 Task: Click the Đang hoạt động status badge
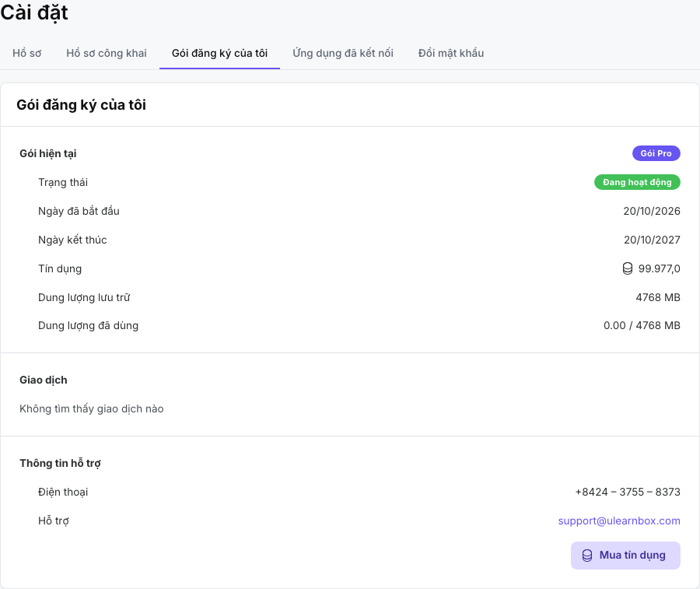637,182
